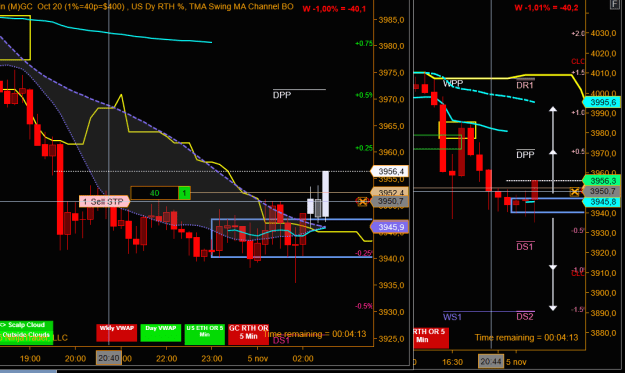
Task: Click the right chart 'Time remaining = 00:04:13' text
Action: (x=527, y=338)
